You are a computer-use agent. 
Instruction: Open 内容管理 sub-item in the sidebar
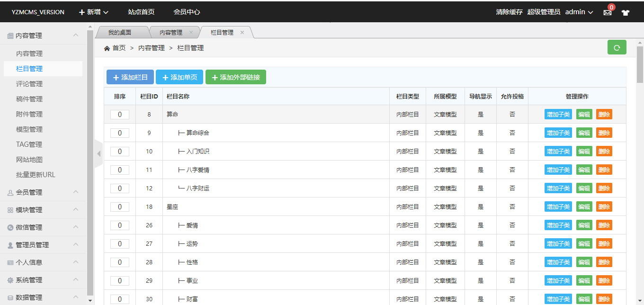[x=29, y=54]
